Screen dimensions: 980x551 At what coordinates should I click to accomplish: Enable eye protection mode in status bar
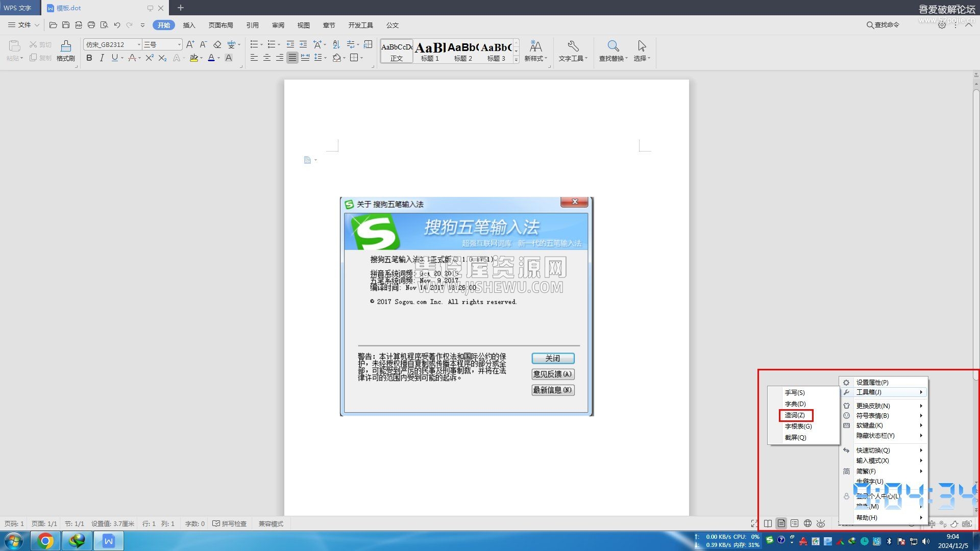pyautogui.click(x=821, y=523)
